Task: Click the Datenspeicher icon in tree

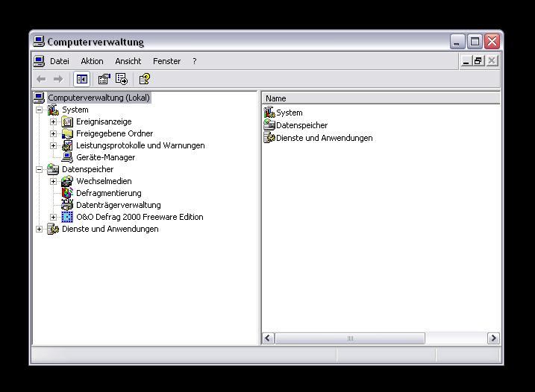Action: pos(53,169)
